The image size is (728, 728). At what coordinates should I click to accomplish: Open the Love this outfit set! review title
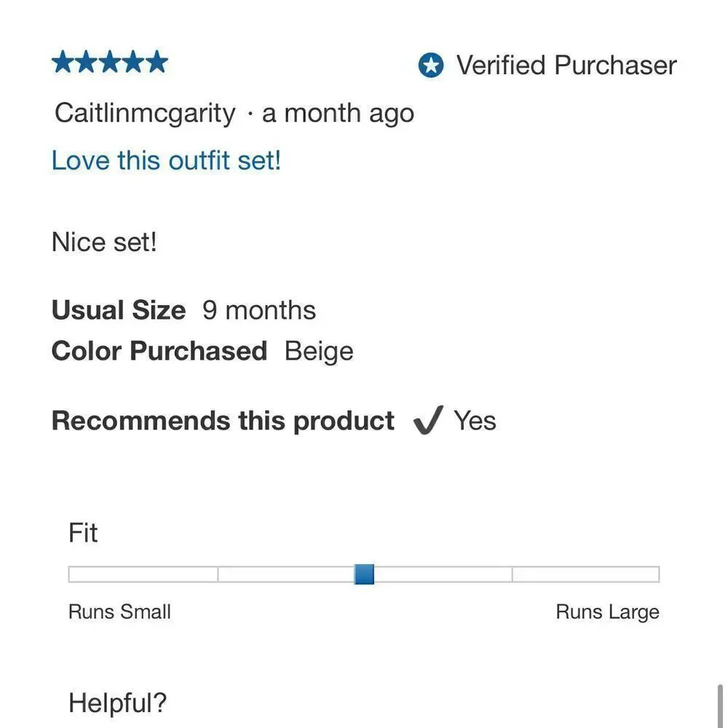click(x=166, y=161)
